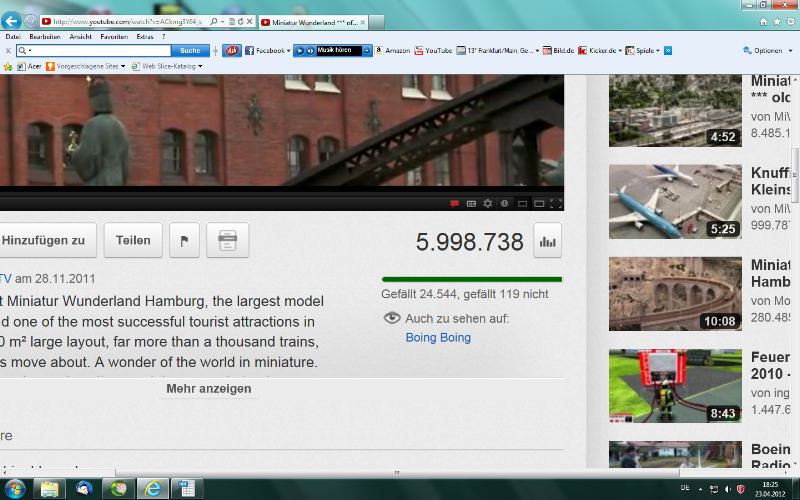
Task: Open the player quality settings gear
Action: coord(488,204)
